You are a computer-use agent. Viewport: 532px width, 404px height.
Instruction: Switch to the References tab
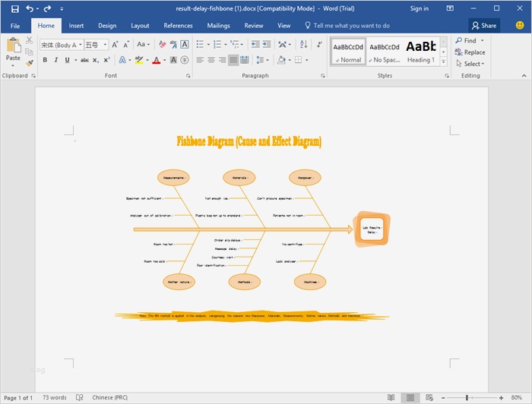pos(178,25)
